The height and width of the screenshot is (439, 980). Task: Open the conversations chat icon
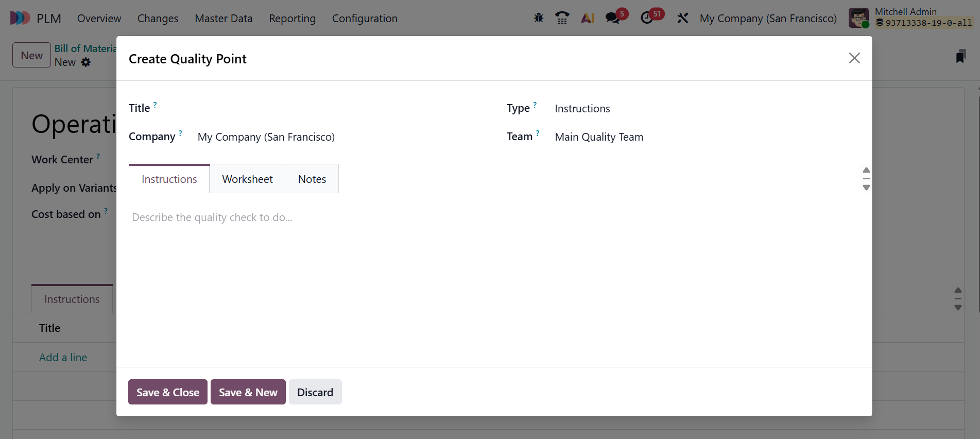(x=612, y=18)
